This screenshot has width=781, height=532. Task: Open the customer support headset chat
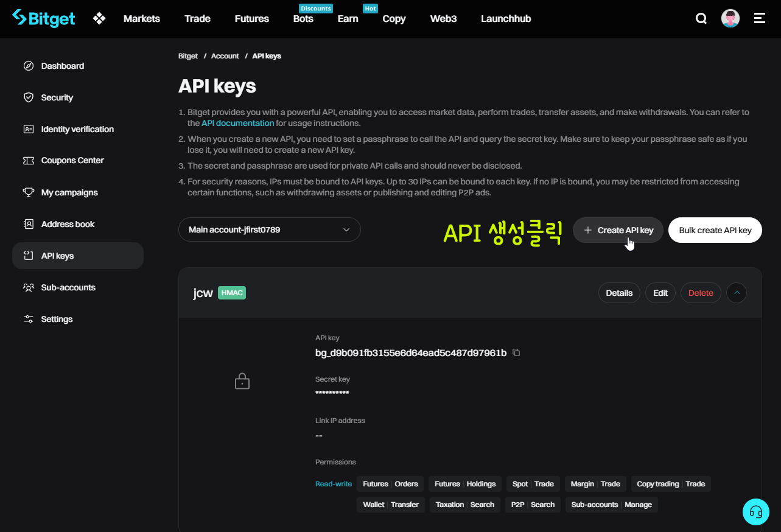click(756, 512)
